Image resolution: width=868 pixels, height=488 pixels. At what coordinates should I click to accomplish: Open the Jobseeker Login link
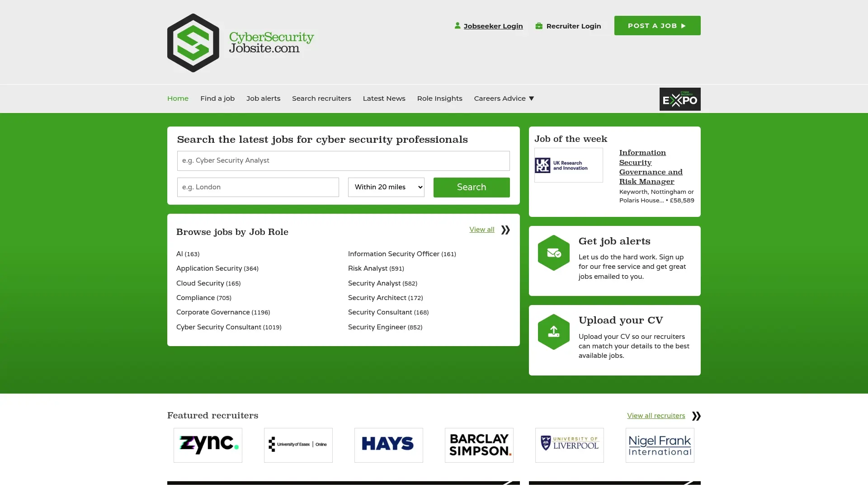(x=493, y=26)
